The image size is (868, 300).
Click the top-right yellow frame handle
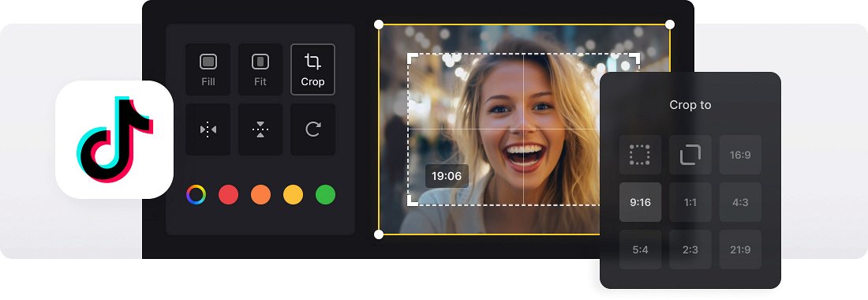pos(670,24)
